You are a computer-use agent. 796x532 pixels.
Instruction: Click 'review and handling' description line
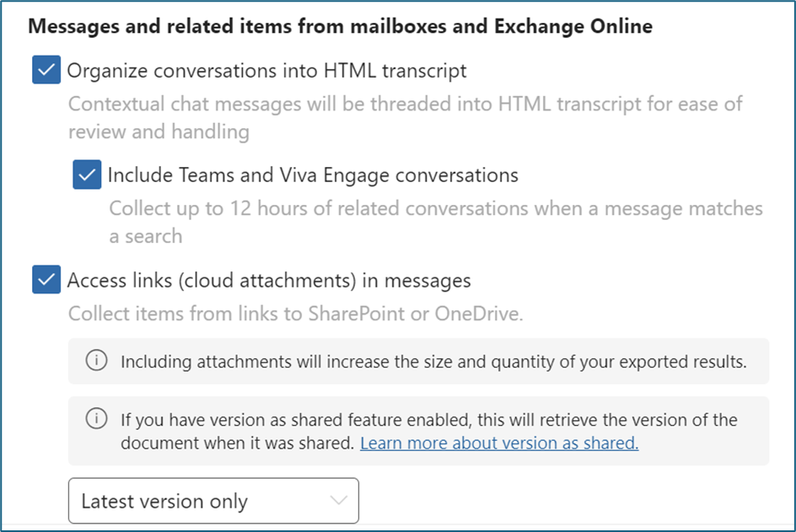coord(159,132)
